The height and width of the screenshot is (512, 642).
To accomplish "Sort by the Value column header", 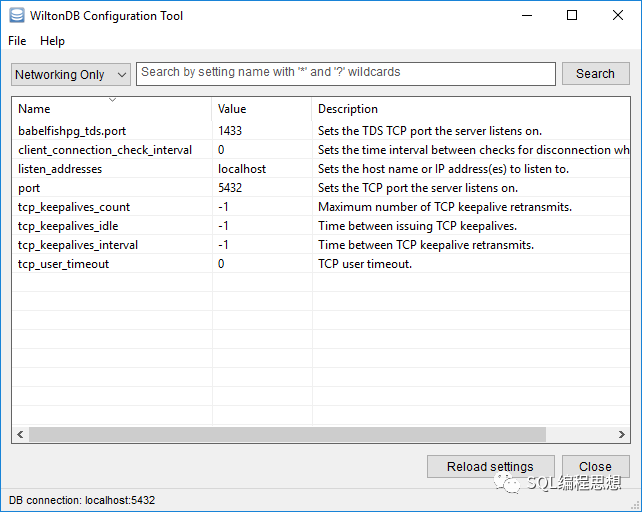I will pyautogui.click(x=262, y=109).
